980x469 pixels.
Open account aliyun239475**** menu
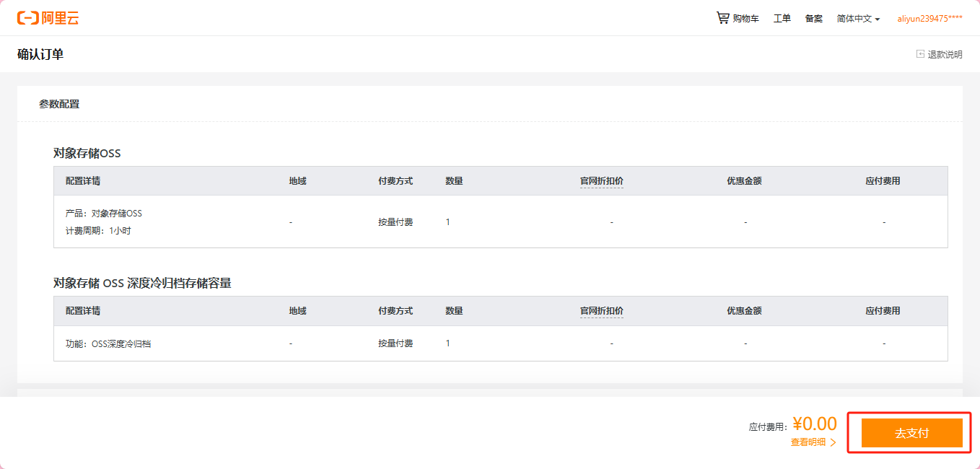(x=929, y=19)
